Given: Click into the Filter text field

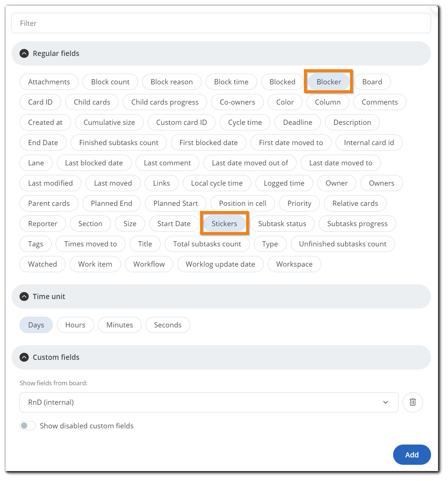Looking at the screenshot, I should [x=221, y=23].
